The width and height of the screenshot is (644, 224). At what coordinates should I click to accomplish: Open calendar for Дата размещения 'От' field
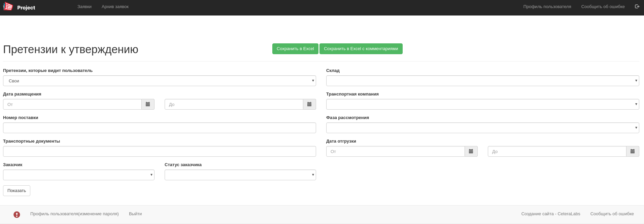[x=148, y=104]
